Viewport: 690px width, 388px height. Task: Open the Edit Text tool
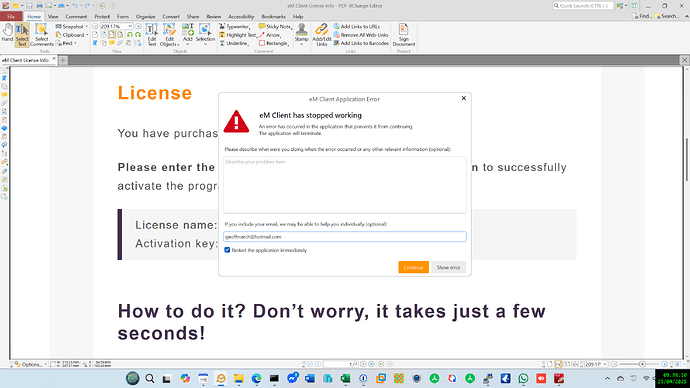(152, 35)
